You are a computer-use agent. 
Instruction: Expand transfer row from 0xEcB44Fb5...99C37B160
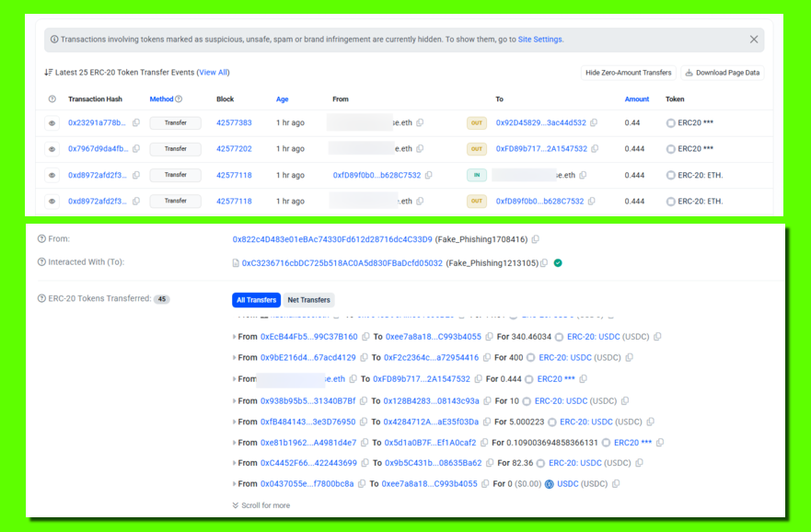(x=234, y=337)
